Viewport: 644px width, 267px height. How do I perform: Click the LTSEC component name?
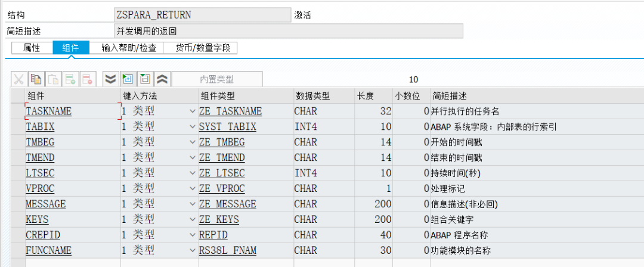pos(40,173)
